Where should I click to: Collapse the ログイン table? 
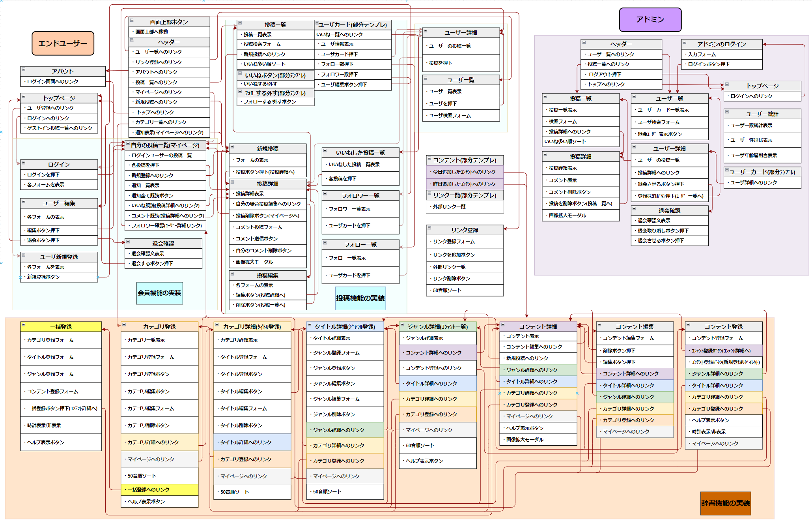[x=24, y=163]
